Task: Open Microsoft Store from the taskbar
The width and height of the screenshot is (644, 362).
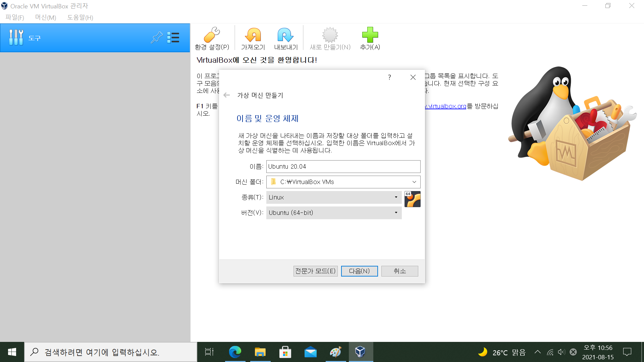Action: [x=285, y=352]
